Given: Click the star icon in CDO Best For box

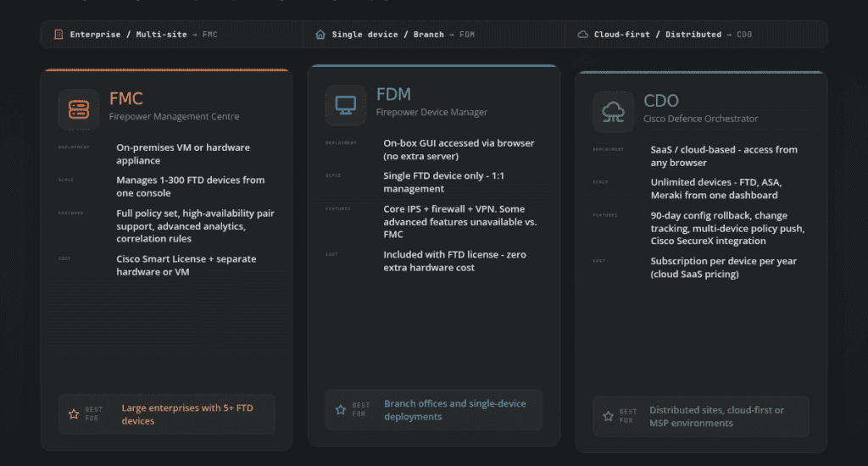Looking at the screenshot, I should point(608,416).
